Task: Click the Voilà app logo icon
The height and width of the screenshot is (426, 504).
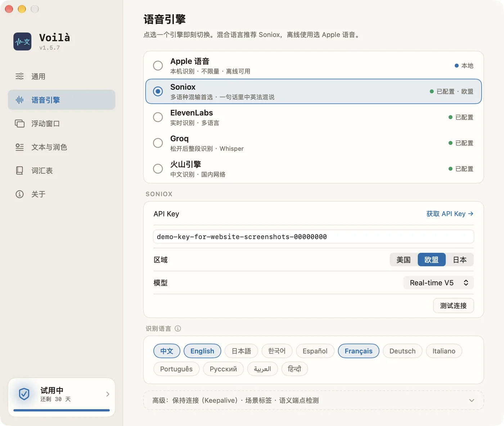Action: [22, 41]
